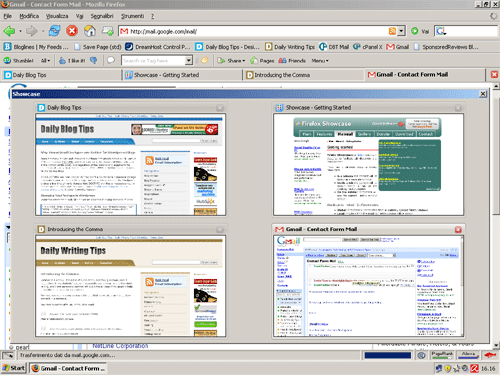
Task: Click the page scrollbar down arrow
Action: [496, 345]
